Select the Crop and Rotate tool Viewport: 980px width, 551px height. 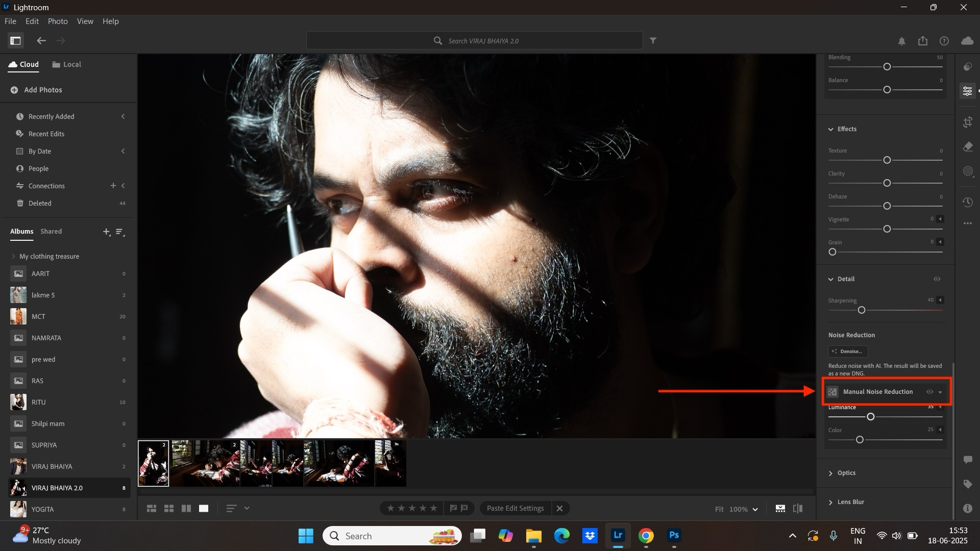(968, 122)
